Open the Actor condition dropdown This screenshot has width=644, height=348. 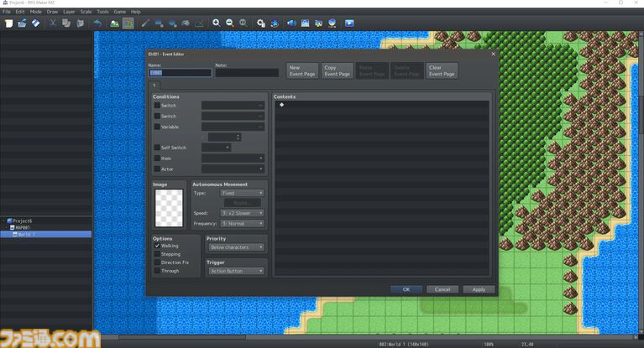(233, 169)
